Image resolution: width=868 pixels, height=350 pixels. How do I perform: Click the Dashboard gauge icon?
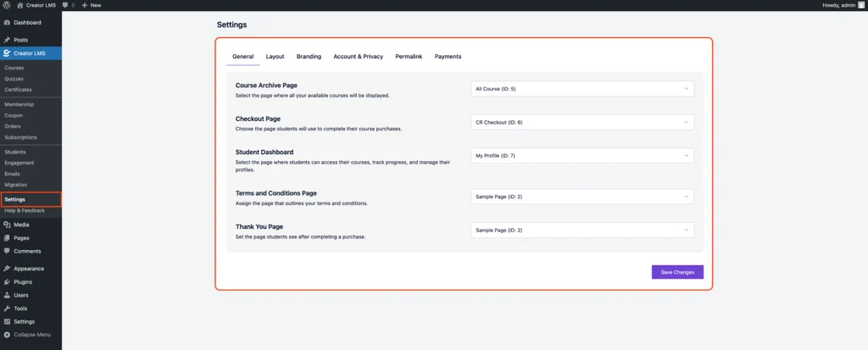pyautogui.click(x=7, y=23)
